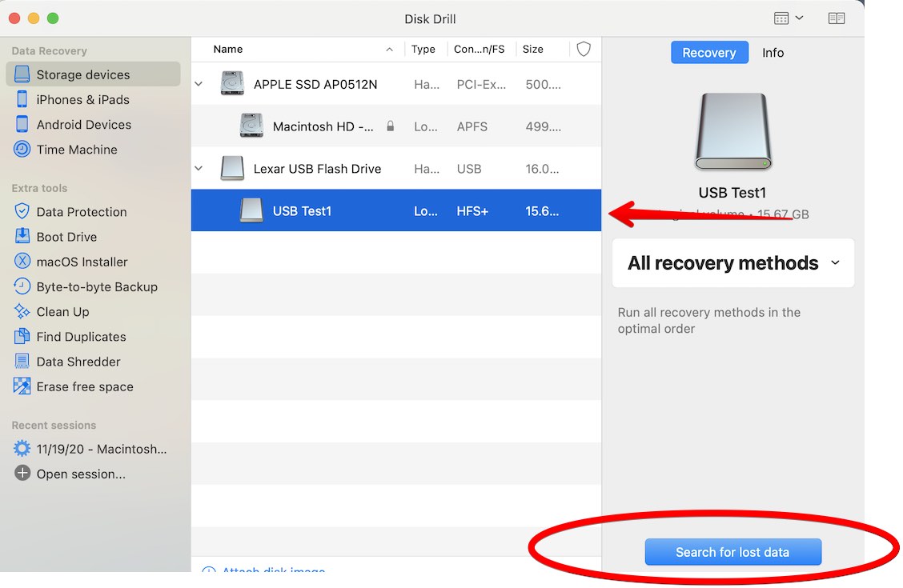Open Data Shredder tool
903x588 pixels.
[x=78, y=362]
